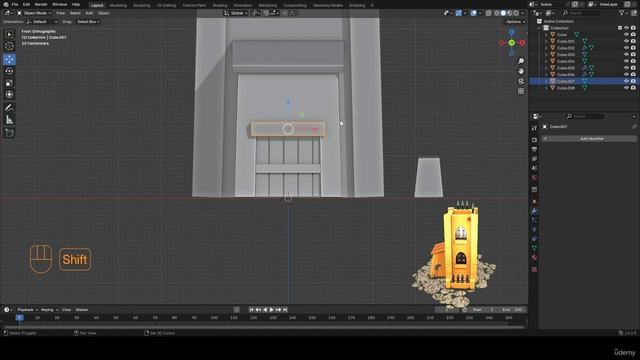This screenshot has width=640, height=360.
Task: Hide Cube.001 with its eye icon
Action: pyautogui.click(x=626, y=41)
